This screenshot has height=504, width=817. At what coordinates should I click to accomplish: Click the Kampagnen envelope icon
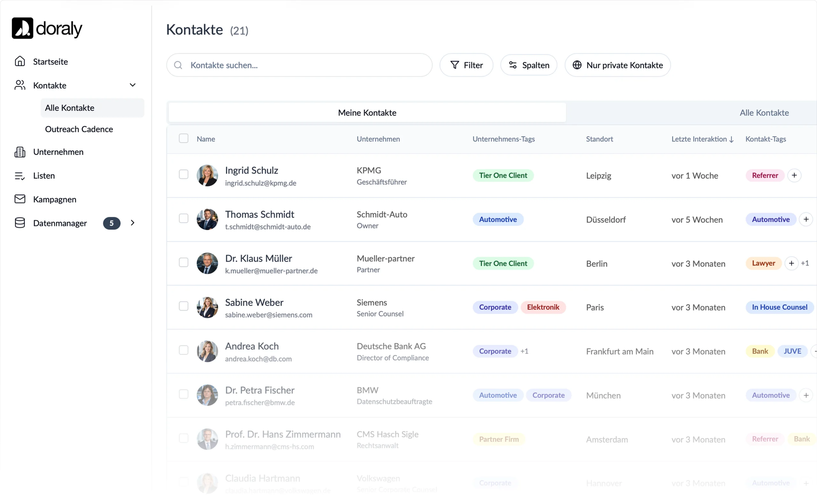20,199
